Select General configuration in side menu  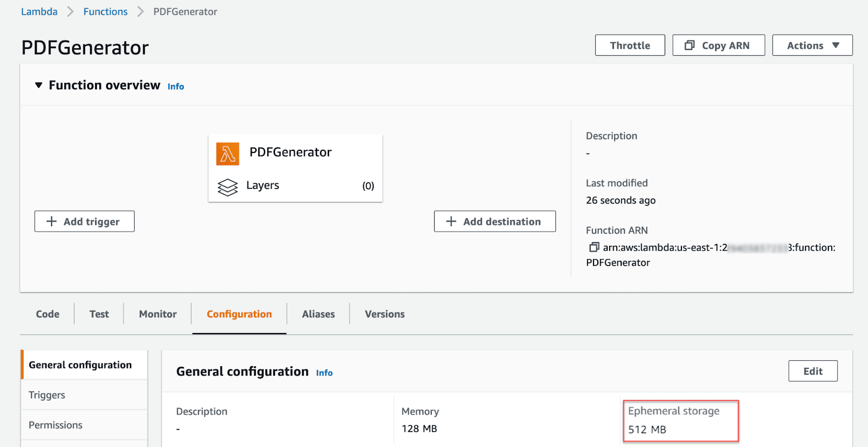84,365
